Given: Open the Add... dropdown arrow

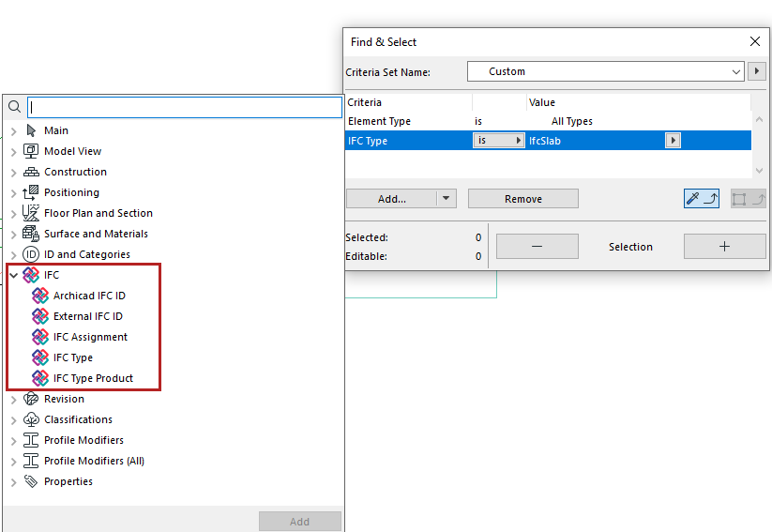Looking at the screenshot, I should (447, 199).
